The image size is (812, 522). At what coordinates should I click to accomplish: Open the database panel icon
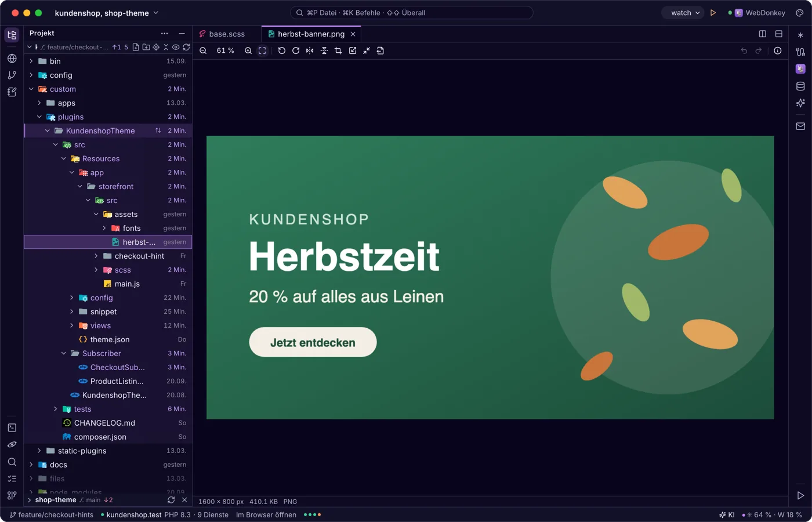point(800,86)
